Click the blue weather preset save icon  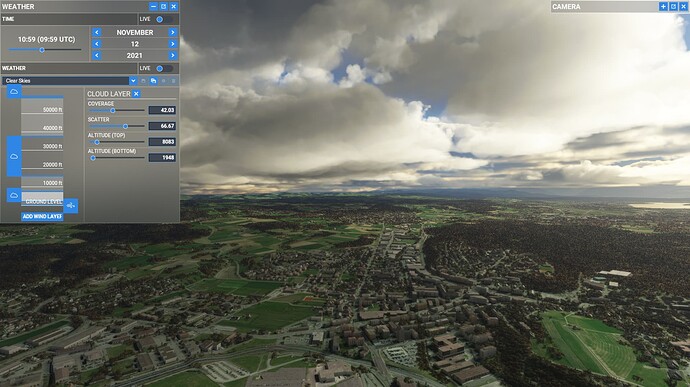(x=153, y=81)
